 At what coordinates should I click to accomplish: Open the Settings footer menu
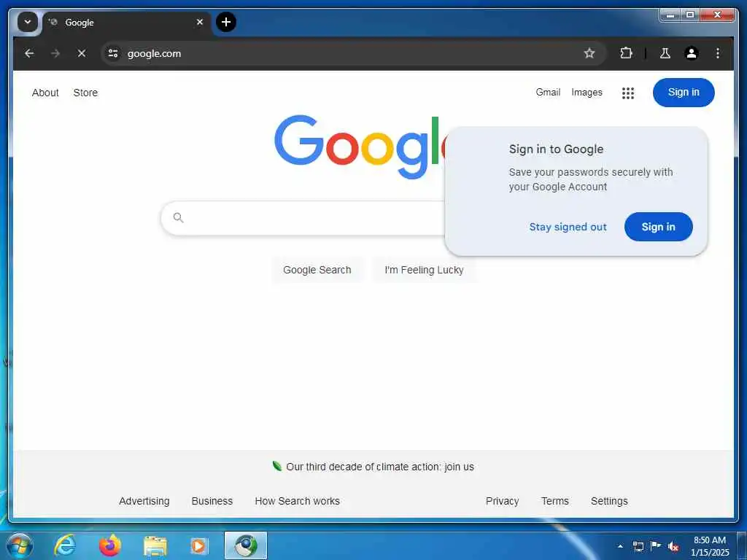pos(609,501)
